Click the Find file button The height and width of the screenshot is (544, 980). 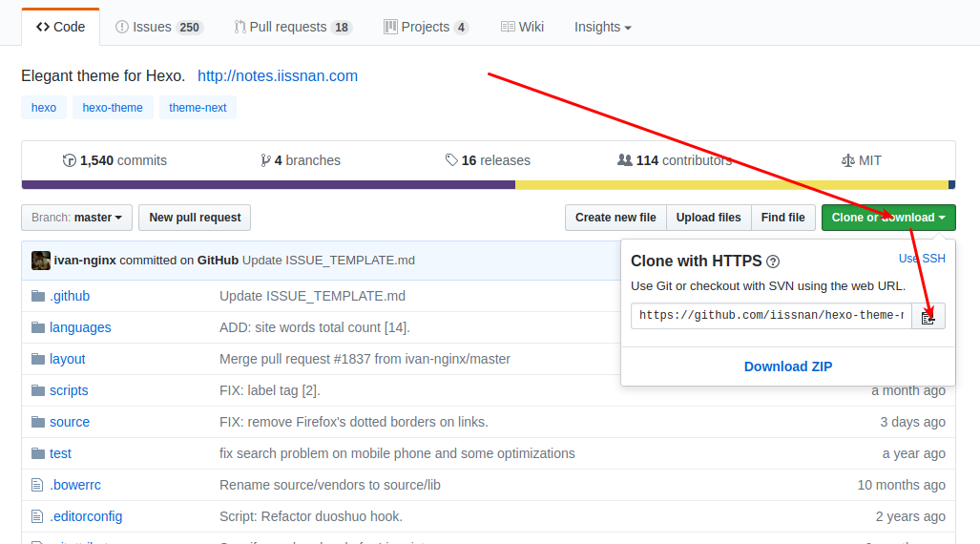pyautogui.click(x=783, y=218)
